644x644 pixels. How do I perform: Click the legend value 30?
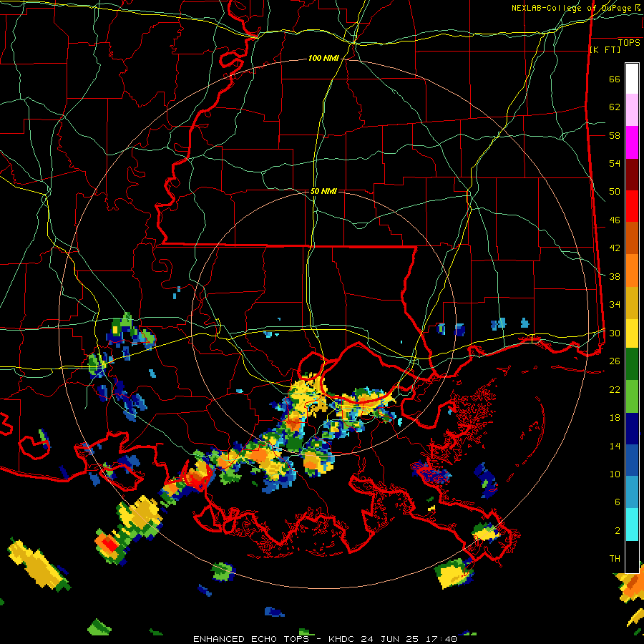615,333
